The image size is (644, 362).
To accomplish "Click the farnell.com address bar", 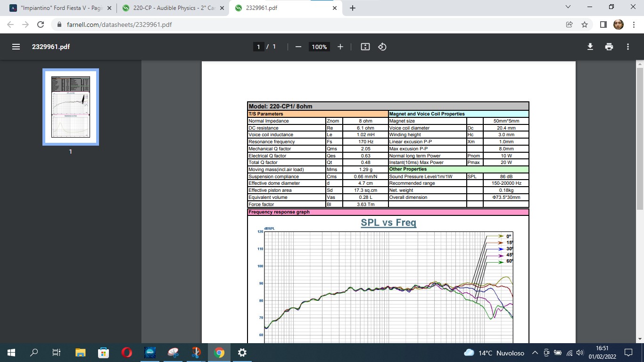I will pos(306,25).
